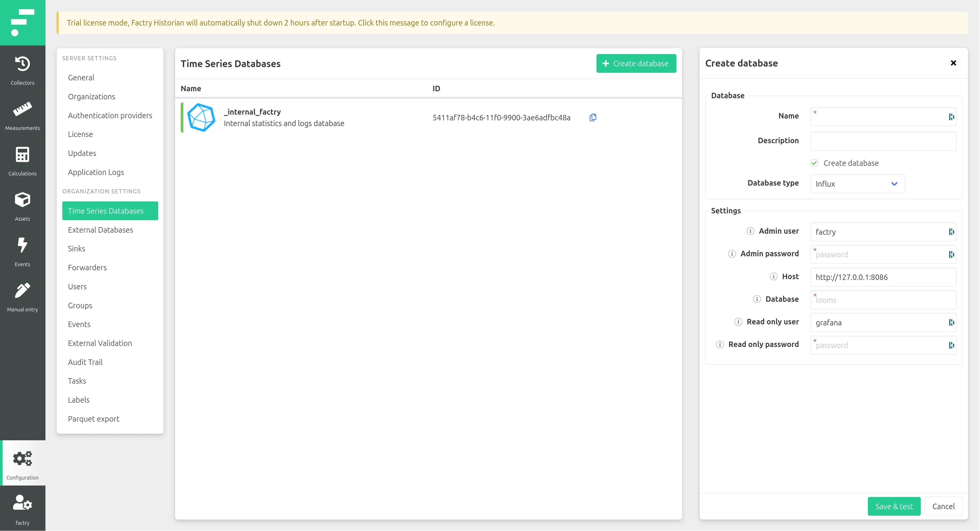This screenshot has height=531, width=980.
Task: Click the icon inside the Name field
Action: 951,116
